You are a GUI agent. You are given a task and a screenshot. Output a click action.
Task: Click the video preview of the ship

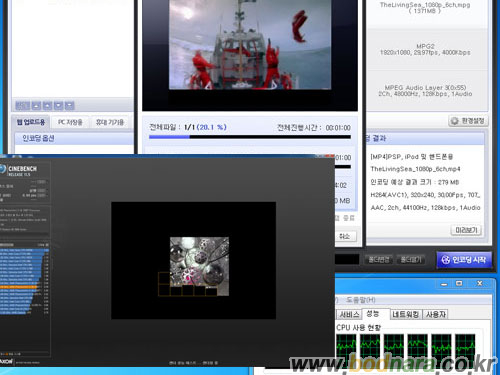tap(250, 45)
